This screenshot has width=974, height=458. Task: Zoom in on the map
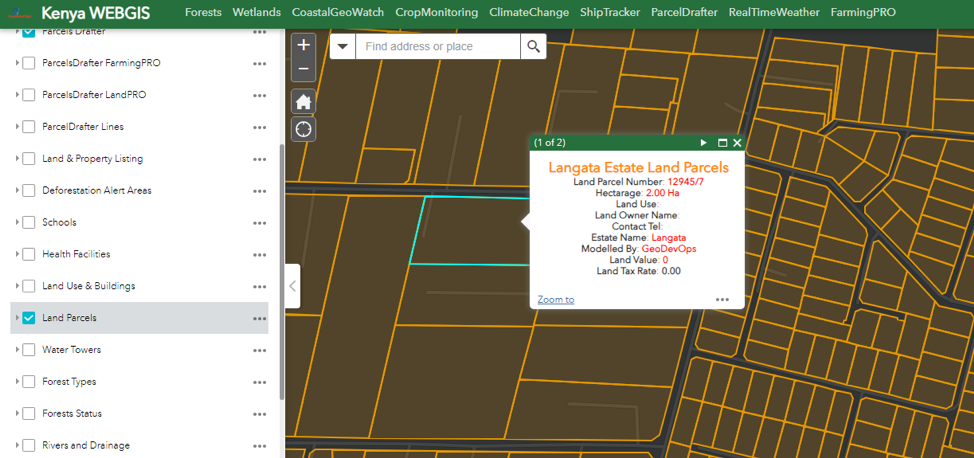tap(304, 45)
